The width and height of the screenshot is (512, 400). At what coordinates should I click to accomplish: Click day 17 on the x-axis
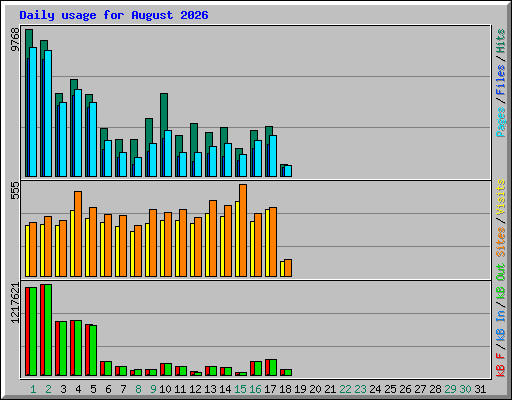coord(270,389)
